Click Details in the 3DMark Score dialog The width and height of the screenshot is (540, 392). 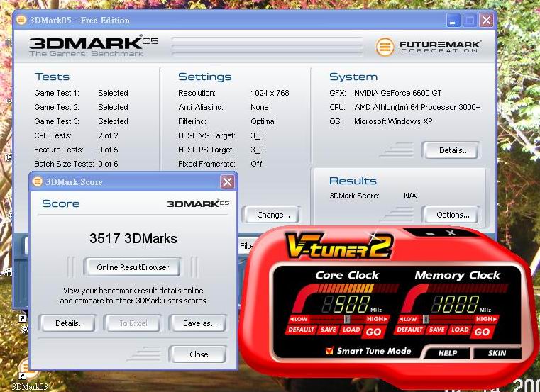[67, 323]
